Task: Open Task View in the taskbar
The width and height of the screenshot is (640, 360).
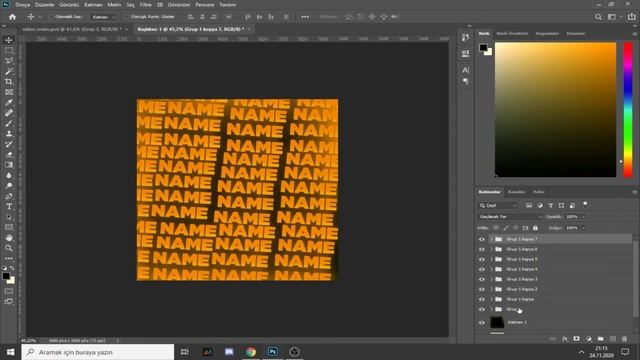Action: point(184,352)
